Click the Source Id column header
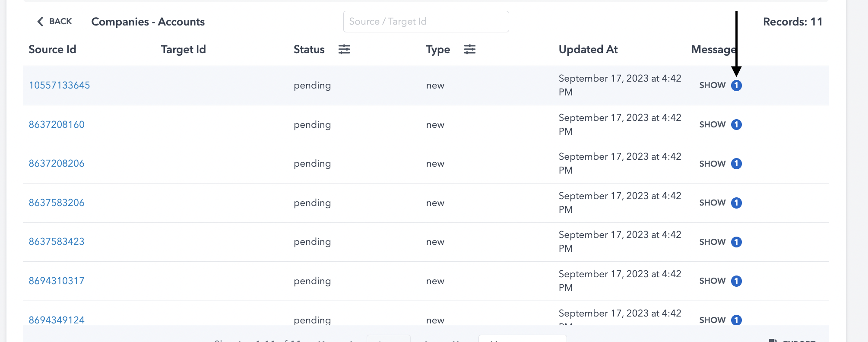This screenshot has height=342, width=868. (x=52, y=50)
